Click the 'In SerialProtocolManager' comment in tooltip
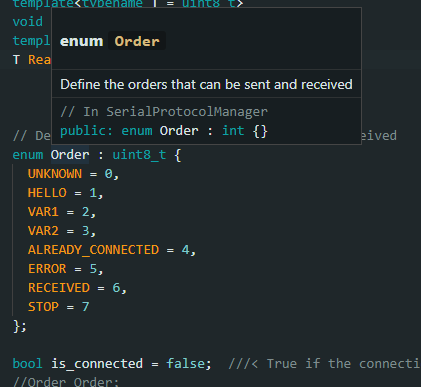 pos(164,112)
